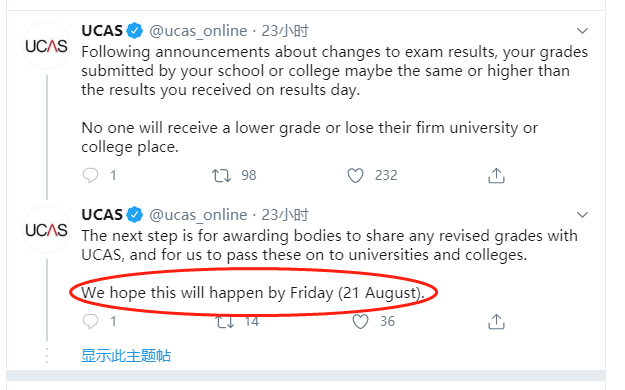This screenshot has width=625, height=390.
Task: Open UCAS avatar on second tweet
Action: coord(46,230)
